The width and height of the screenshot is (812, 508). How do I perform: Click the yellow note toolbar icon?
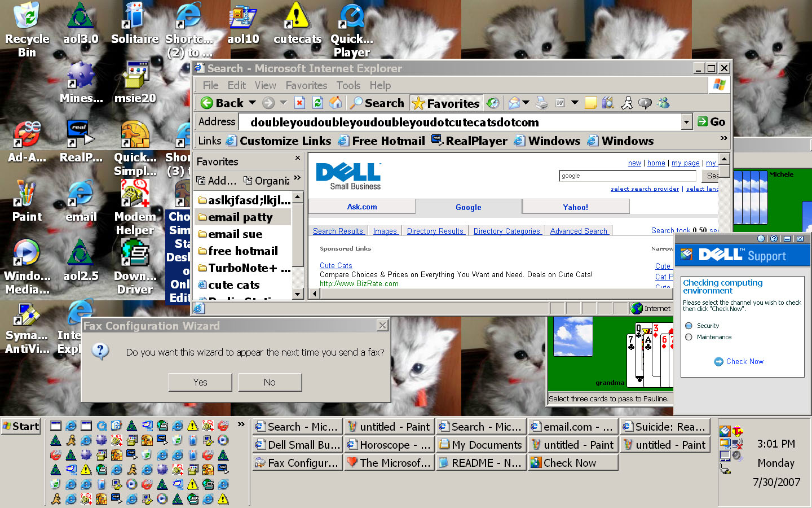591,103
